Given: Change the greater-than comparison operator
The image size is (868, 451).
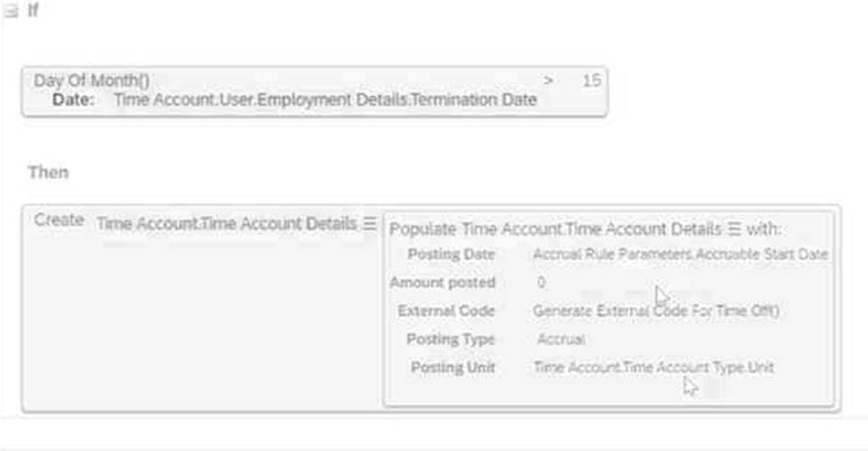Looking at the screenshot, I should 548,81.
